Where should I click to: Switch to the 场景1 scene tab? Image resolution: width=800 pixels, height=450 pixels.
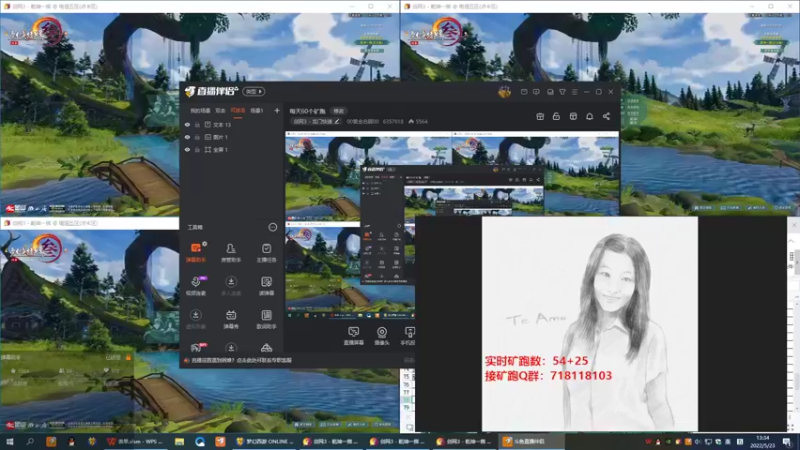257,110
